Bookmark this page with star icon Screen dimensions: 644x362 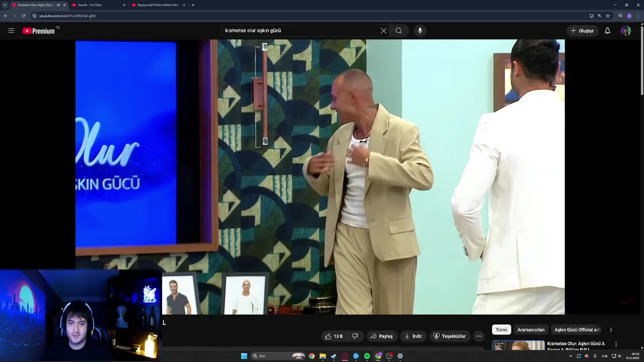[608, 16]
